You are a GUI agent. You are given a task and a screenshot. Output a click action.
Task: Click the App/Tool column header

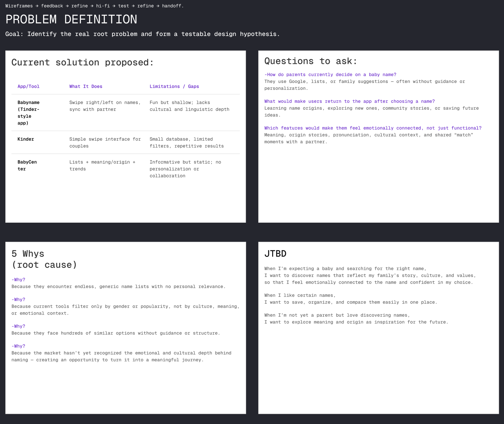[28, 87]
